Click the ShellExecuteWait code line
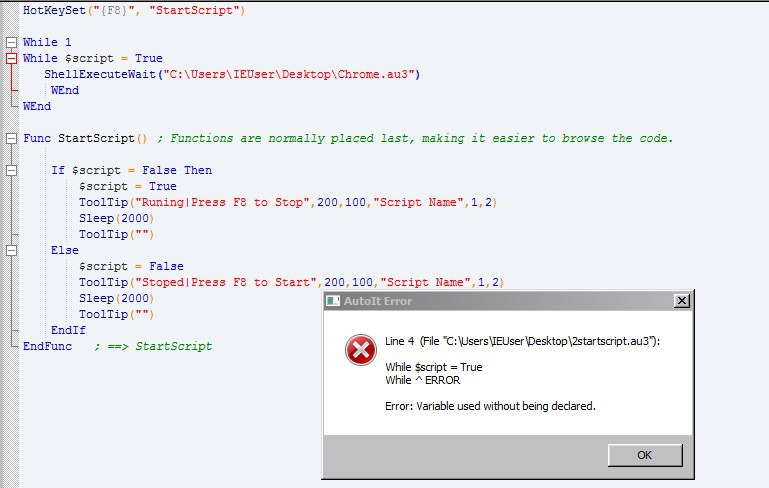Image resolution: width=769 pixels, height=488 pixels. 232,75
